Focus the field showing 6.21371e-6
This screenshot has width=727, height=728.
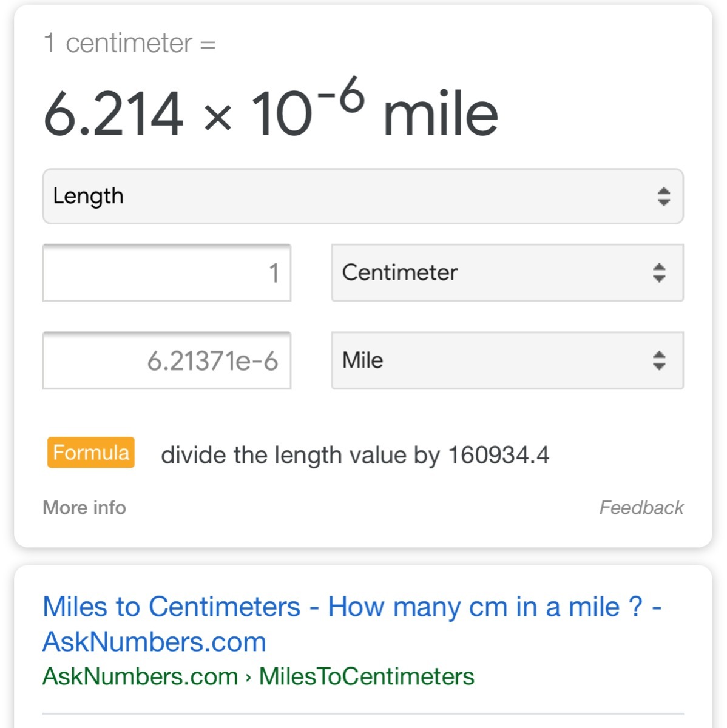click(x=167, y=361)
